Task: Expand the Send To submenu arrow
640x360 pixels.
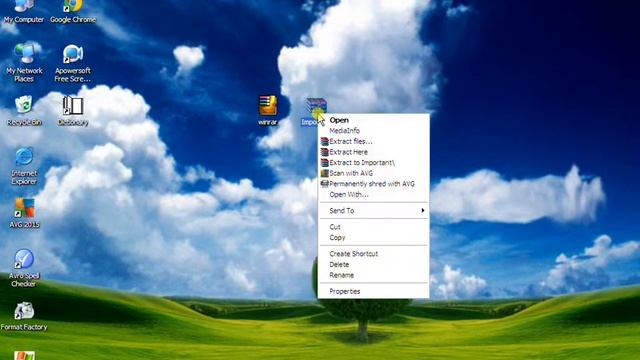Action: tap(423, 211)
